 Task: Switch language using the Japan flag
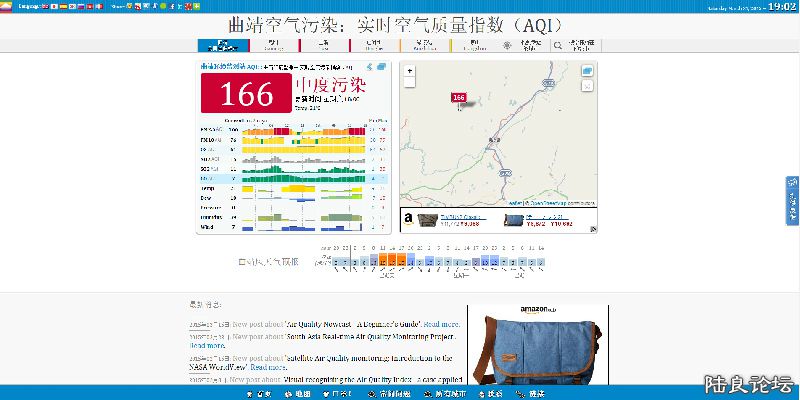coord(54,7)
